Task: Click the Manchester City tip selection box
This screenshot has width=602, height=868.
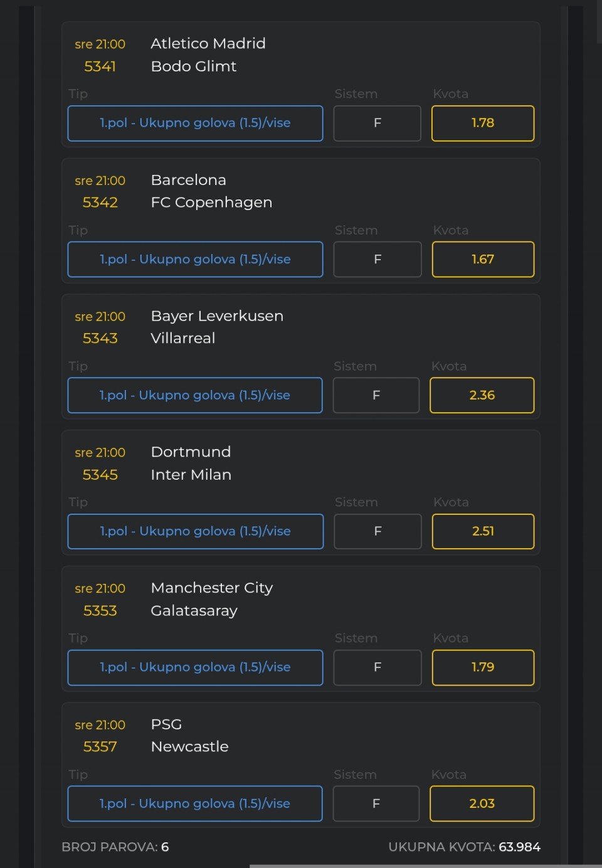Action: [x=195, y=667]
